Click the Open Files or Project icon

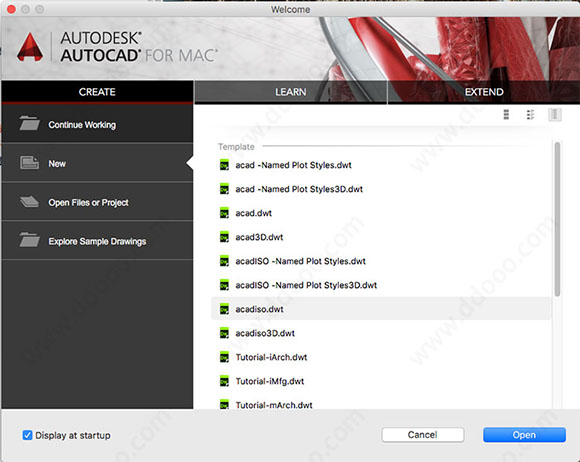click(29, 202)
